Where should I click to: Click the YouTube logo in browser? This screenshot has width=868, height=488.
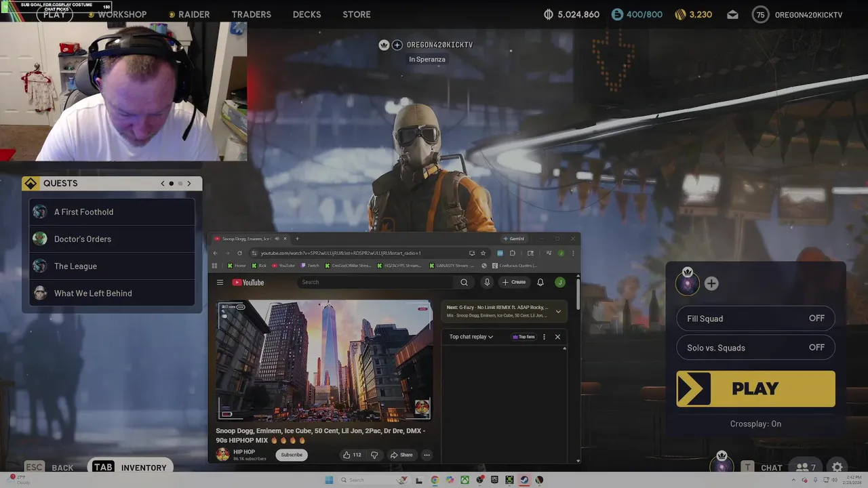pos(248,282)
